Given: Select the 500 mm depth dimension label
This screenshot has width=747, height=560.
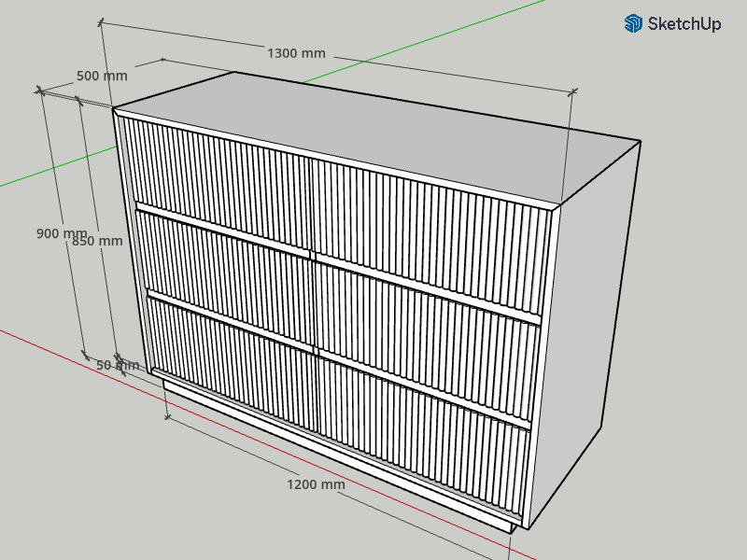Looking at the screenshot, I should 102,76.
